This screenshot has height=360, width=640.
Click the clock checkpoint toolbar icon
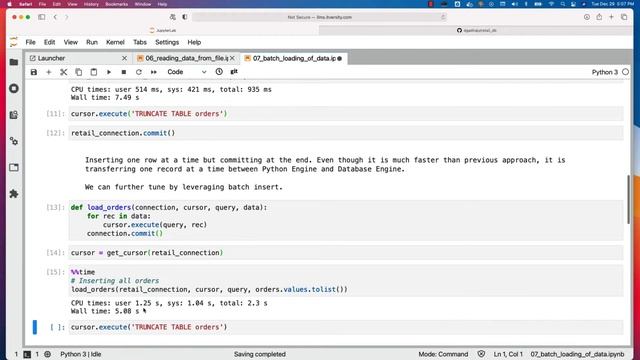pyautogui.click(x=219, y=72)
